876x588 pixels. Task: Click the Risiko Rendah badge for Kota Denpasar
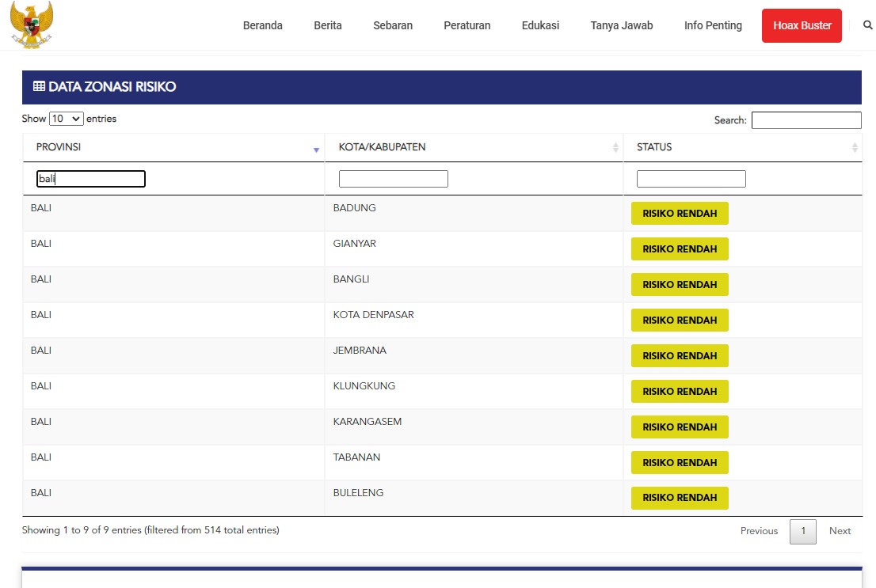[680, 321]
